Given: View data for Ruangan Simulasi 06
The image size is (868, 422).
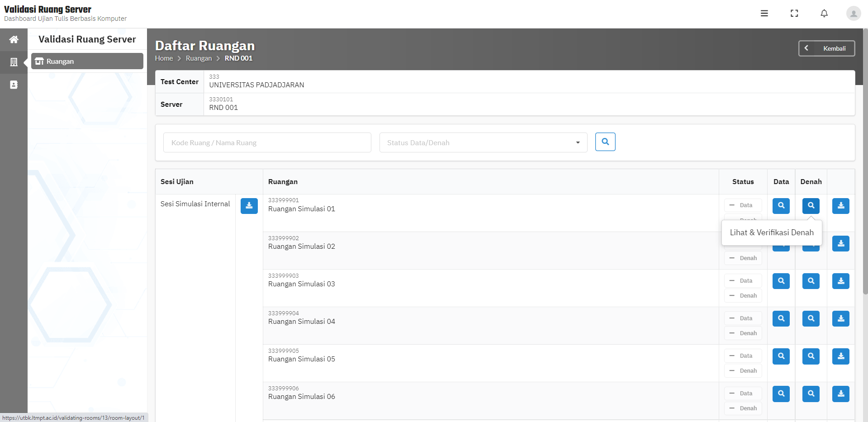Looking at the screenshot, I should [x=781, y=394].
